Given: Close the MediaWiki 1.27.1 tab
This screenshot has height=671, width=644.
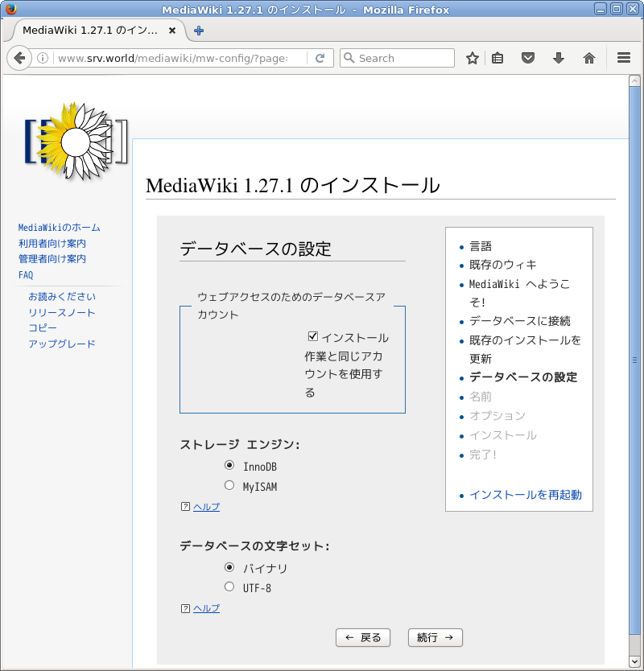Looking at the screenshot, I should [x=172, y=31].
